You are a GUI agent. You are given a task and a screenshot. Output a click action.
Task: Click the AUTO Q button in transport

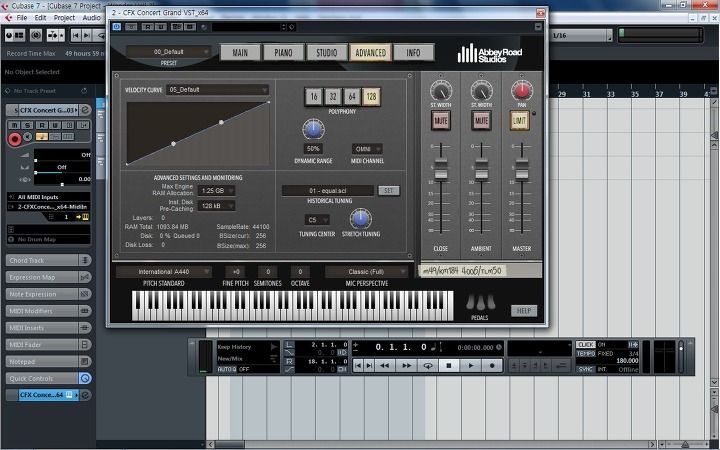226,369
